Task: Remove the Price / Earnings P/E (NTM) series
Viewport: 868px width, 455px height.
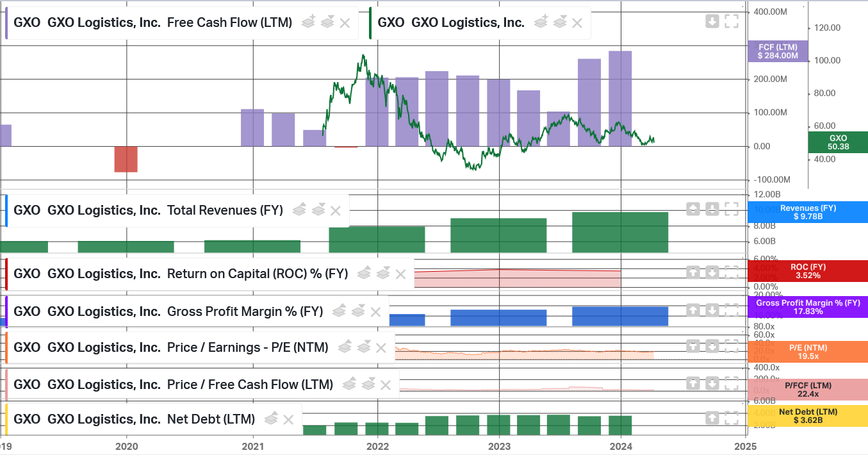Action: pos(381,348)
